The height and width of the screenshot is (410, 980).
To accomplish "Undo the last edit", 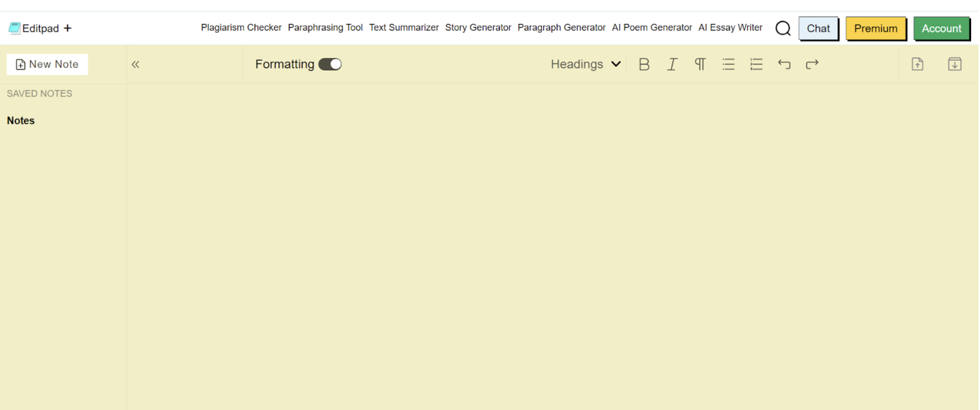I will tap(784, 64).
